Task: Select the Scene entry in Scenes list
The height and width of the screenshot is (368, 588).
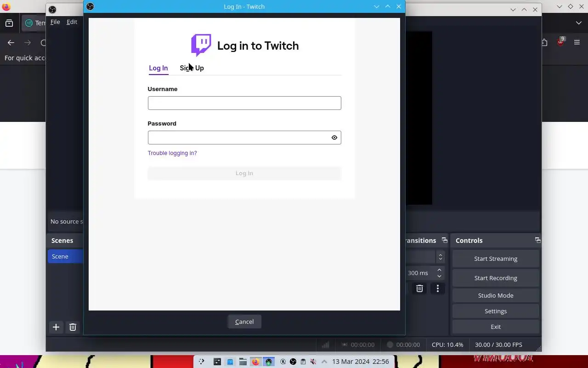Action: click(65, 256)
